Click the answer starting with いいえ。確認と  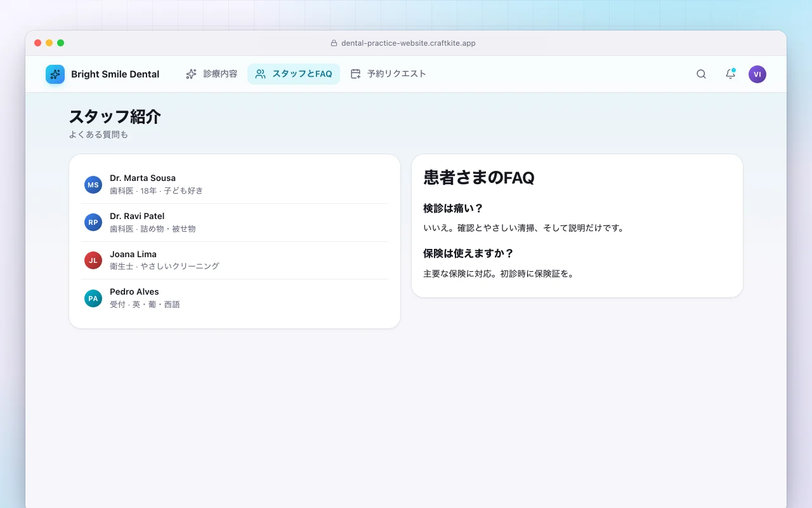click(x=524, y=228)
